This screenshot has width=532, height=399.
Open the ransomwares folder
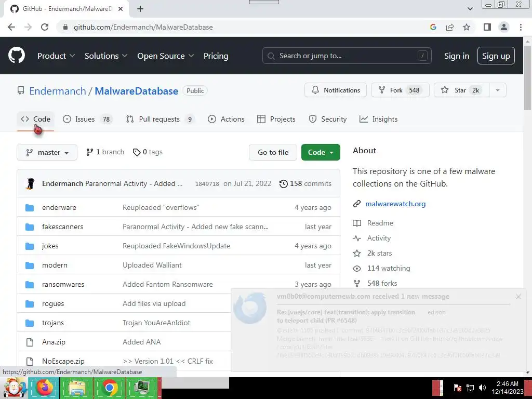point(63,284)
